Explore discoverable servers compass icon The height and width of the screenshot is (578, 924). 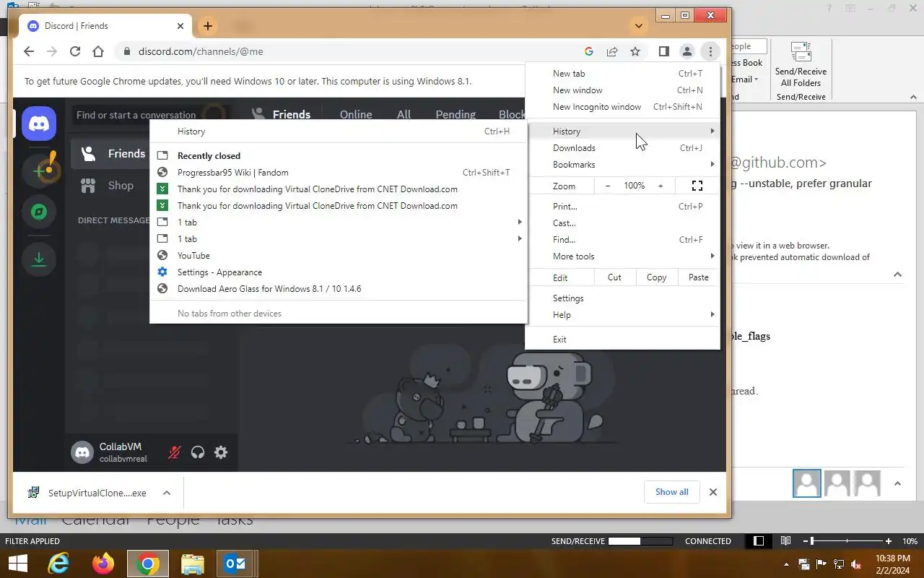[39, 212]
